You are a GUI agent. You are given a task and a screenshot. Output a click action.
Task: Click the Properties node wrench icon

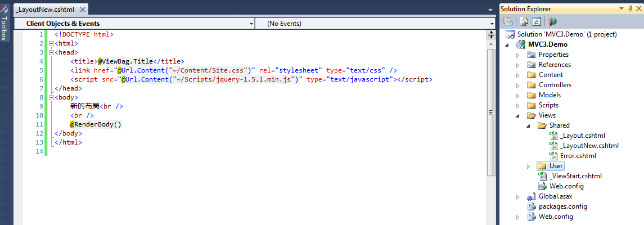tap(532, 55)
